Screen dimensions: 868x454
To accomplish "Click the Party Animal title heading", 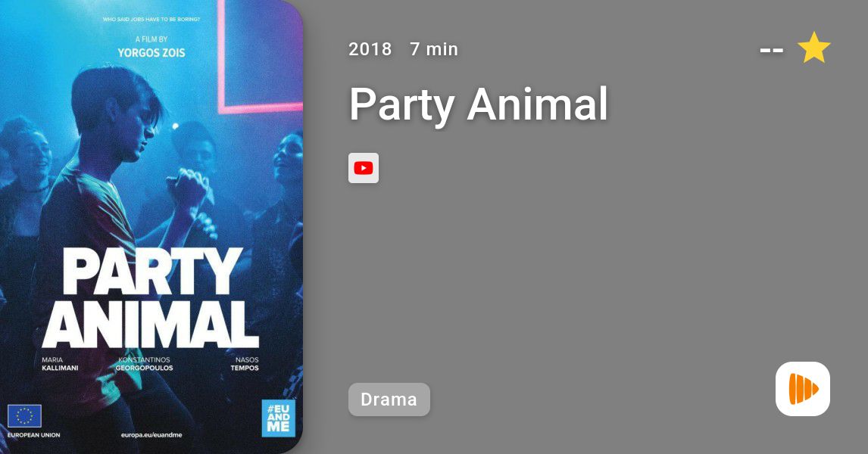I will pyautogui.click(x=478, y=104).
